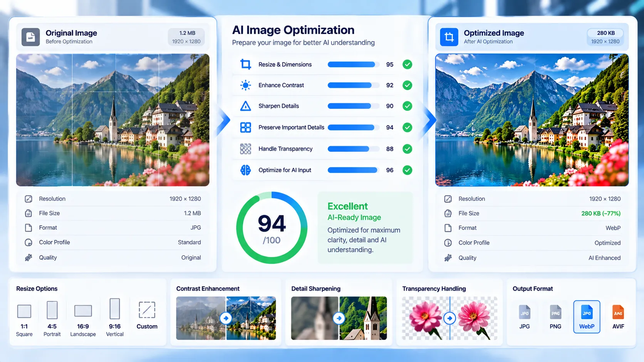Screen dimensions: 644x362
Task: Click the Enhance Contrast sun icon
Action: click(245, 85)
